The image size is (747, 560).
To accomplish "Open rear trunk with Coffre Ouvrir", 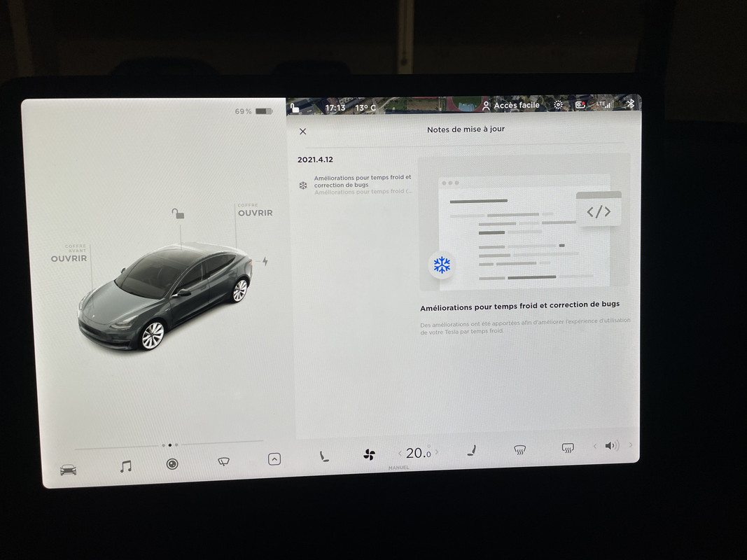I will (x=255, y=210).
